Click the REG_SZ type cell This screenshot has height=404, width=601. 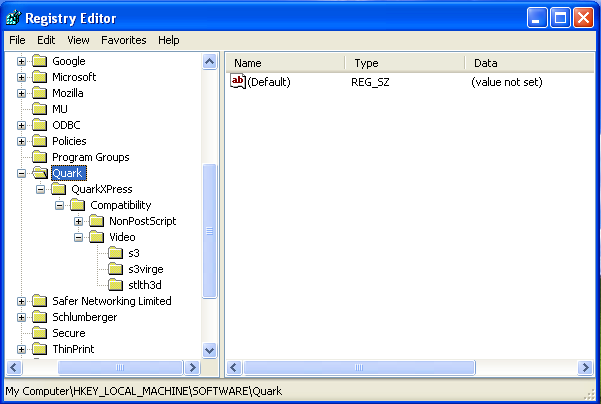(370, 82)
